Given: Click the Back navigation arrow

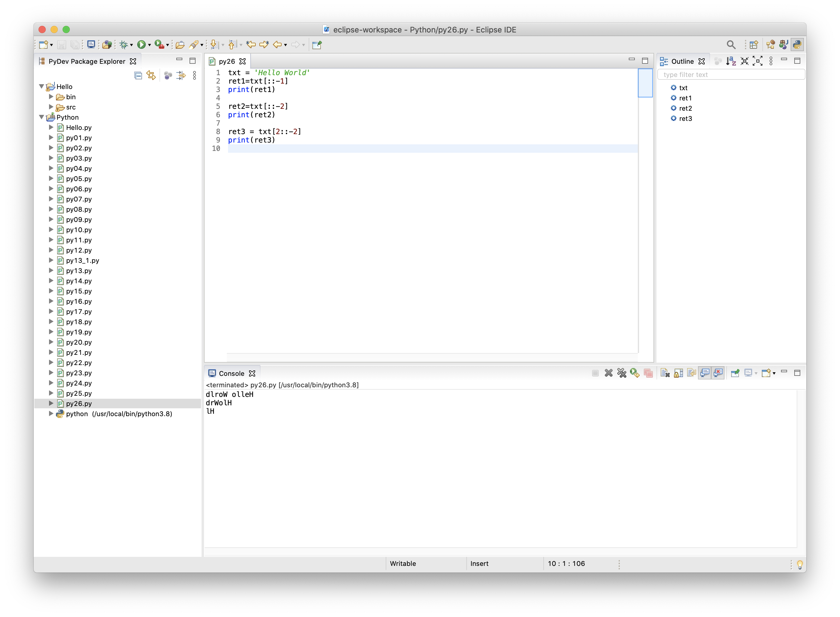Looking at the screenshot, I should pyautogui.click(x=277, y=45).
